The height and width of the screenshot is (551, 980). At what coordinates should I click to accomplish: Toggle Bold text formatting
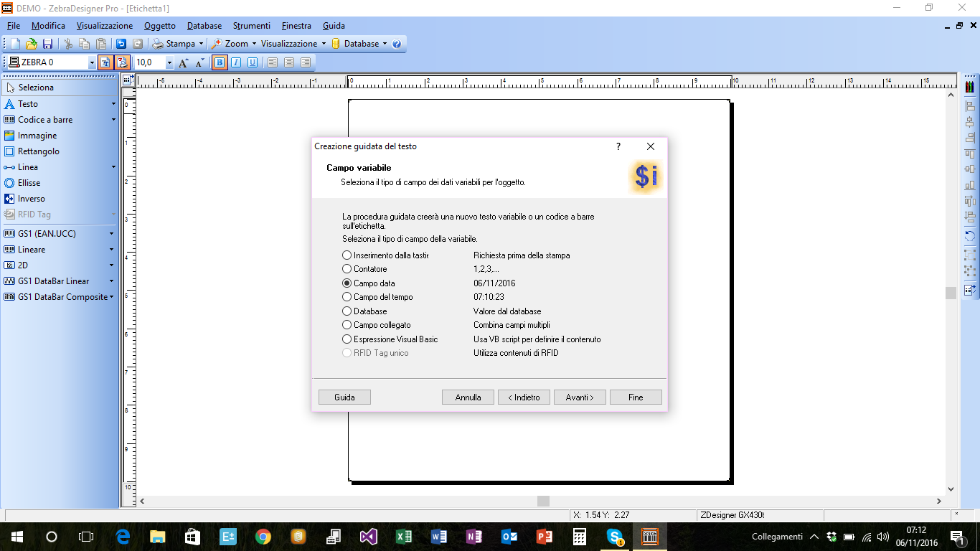click(x=220, y=62)
